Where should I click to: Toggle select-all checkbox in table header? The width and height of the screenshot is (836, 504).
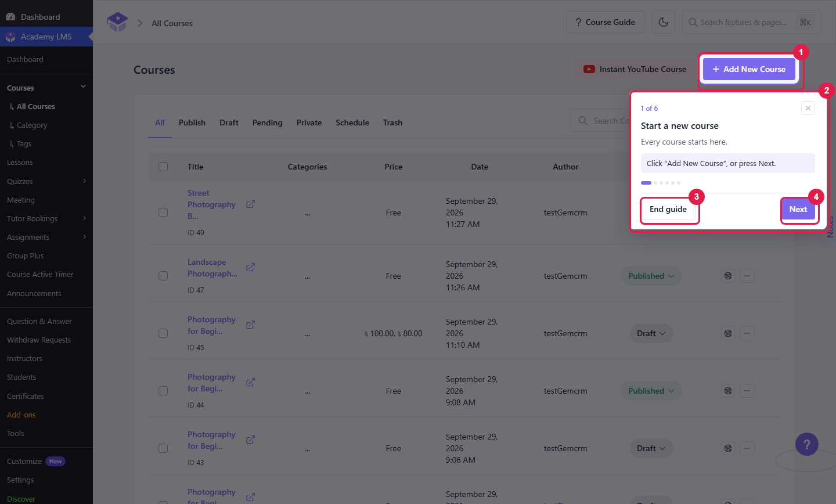(x=163, y=167)
